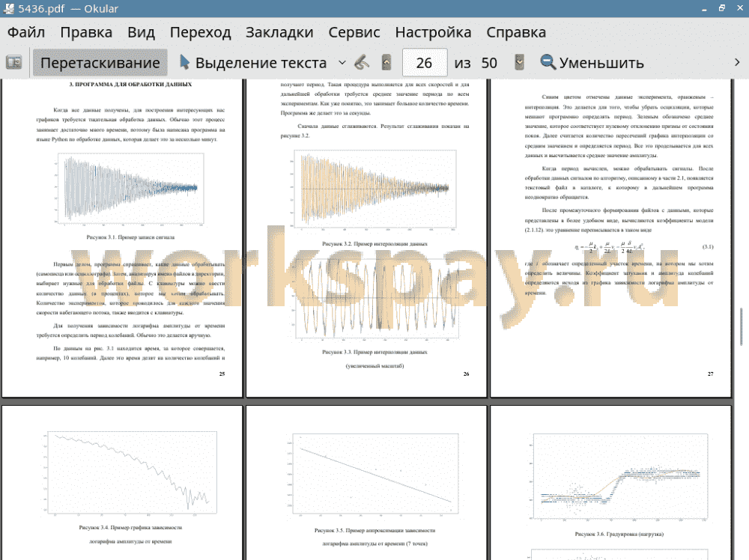
Task: Click Рисунок 3.2 interpolation graph on page 26
Action: 375,189
